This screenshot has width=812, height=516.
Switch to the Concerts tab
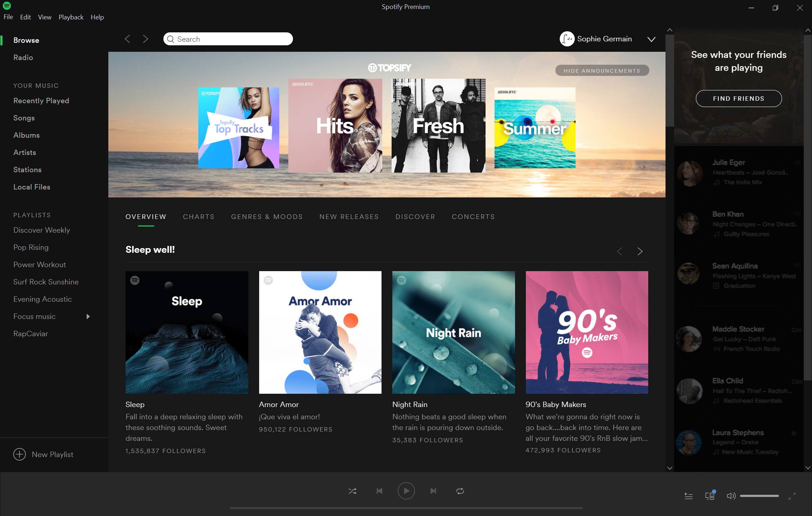(x=473, y=217)
